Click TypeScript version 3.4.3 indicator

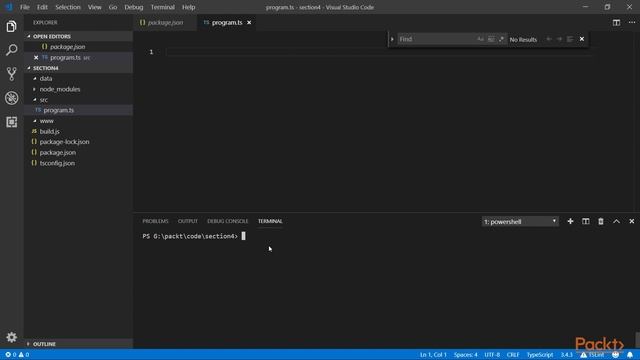(566, 355)
